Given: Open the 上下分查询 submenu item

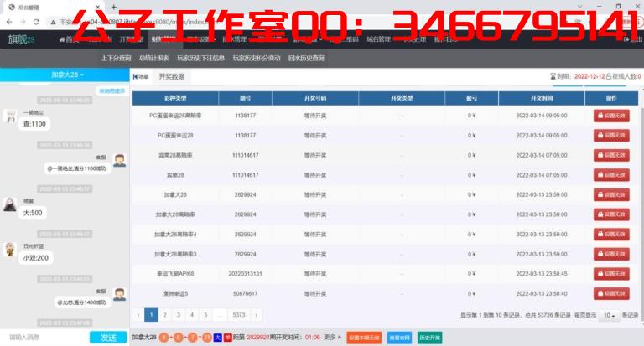Looking at the screenshot, I should coord(117,59).
